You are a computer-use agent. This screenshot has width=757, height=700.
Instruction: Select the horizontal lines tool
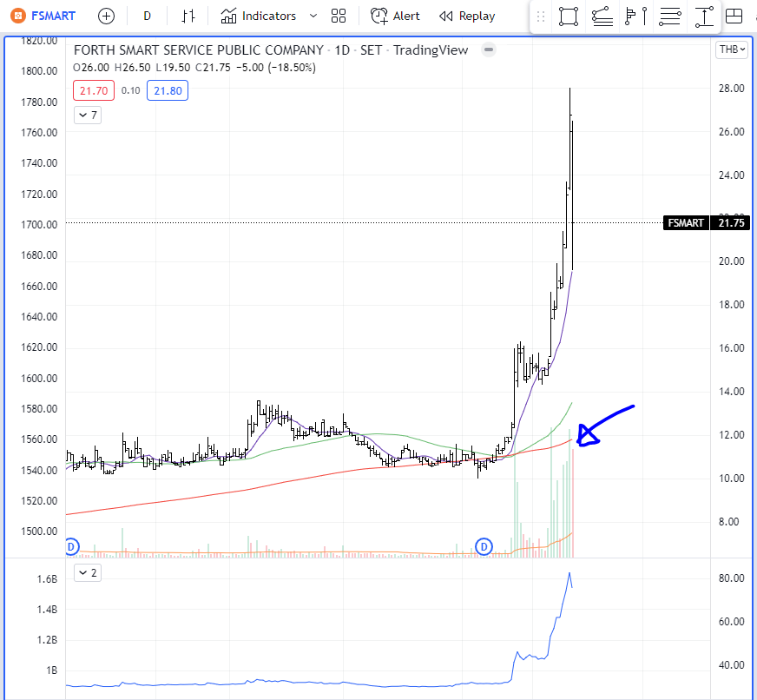[x=669, y=17]
